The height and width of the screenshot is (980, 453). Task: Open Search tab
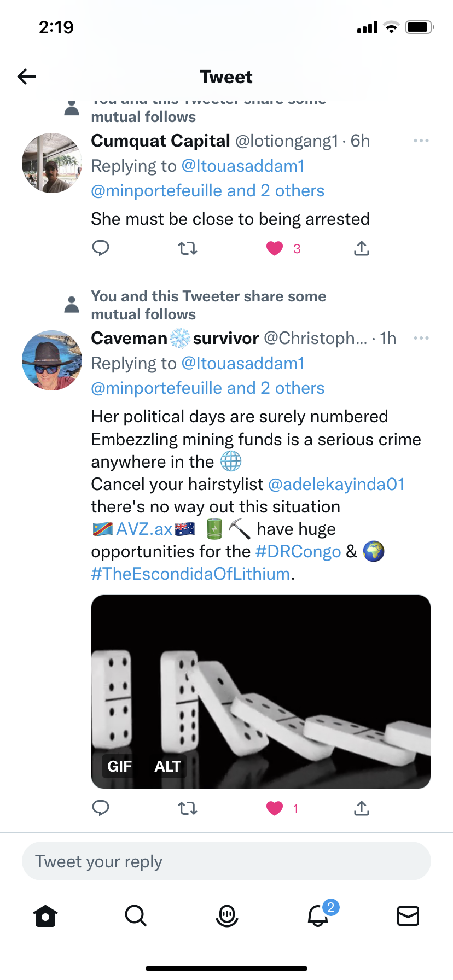click(136, 915)
